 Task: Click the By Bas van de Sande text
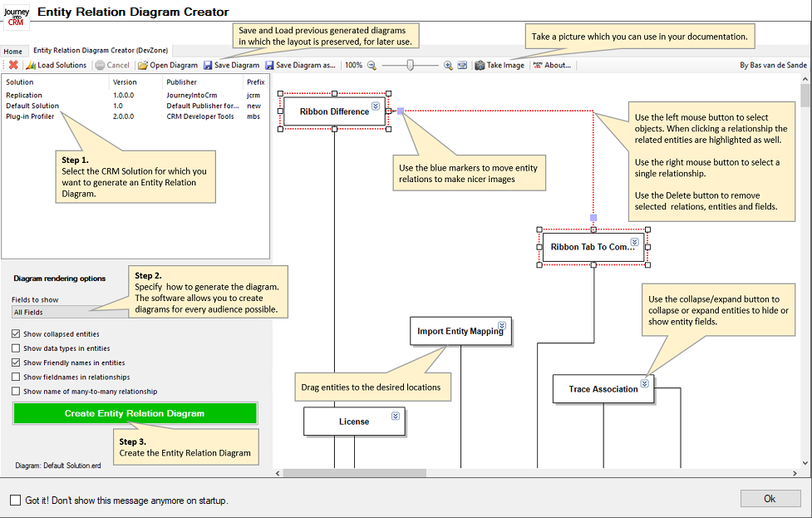773,65
